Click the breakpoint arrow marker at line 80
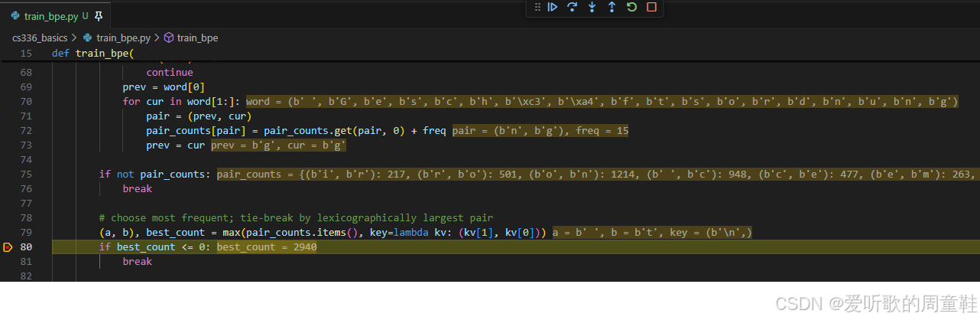The height and width of the screenshot is (320, 980). tap(8, 247)
